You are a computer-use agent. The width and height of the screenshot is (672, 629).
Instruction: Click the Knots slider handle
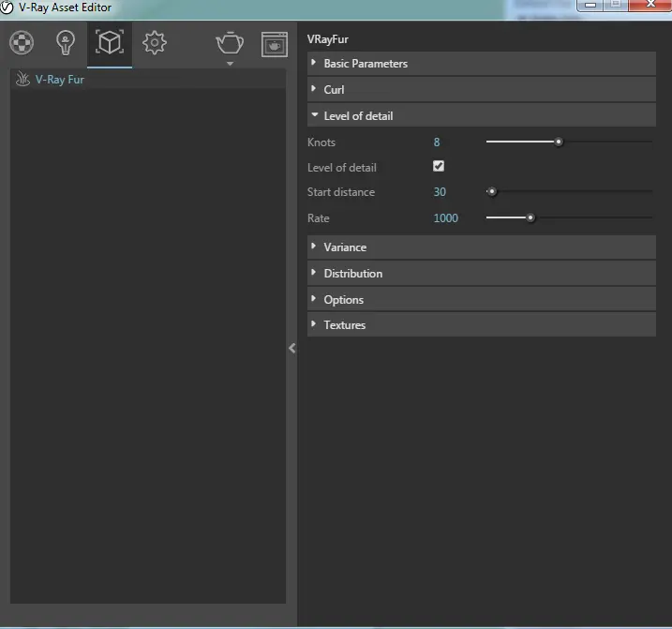(559, 142)
